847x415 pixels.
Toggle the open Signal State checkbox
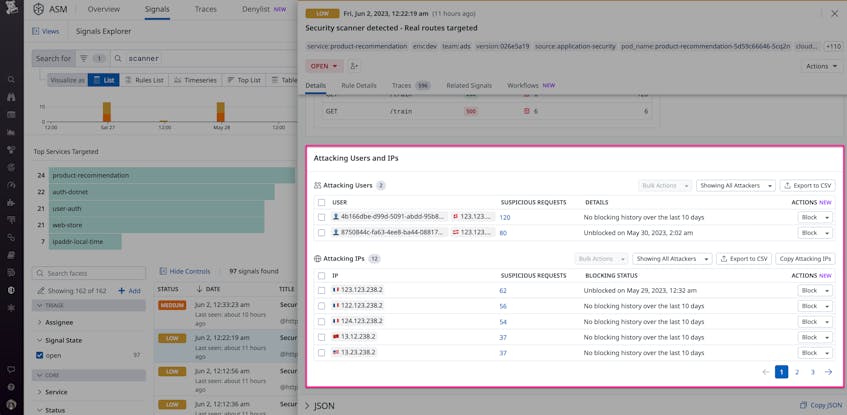(x=39, y=356)
